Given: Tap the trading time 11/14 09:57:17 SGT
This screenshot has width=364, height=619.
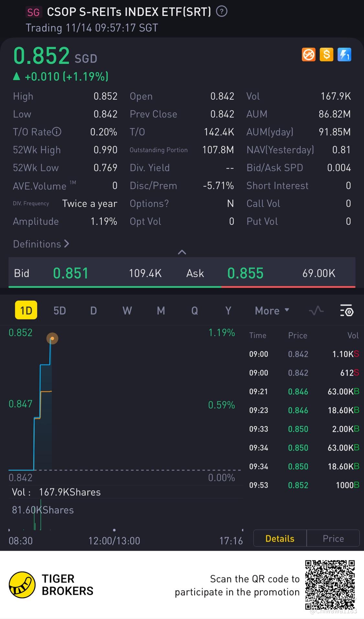Looking at the screenshot, I should tap(92, 28).
